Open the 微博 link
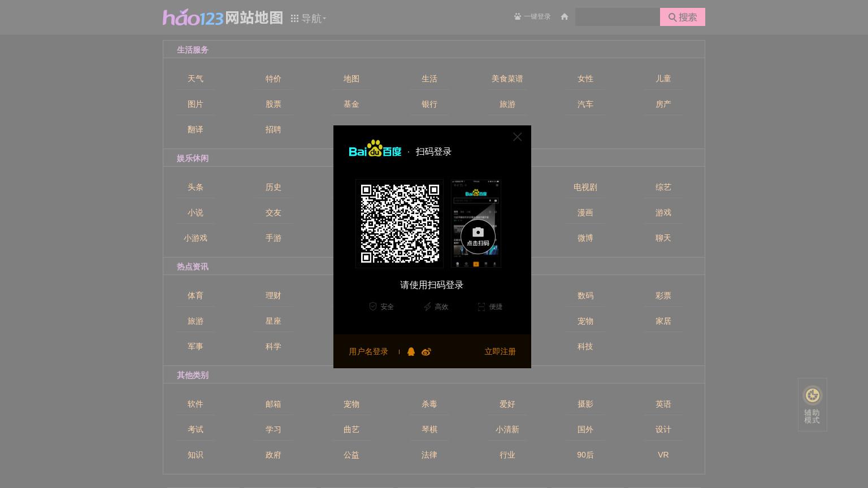868x488 pixels. (x=585, y=238)
